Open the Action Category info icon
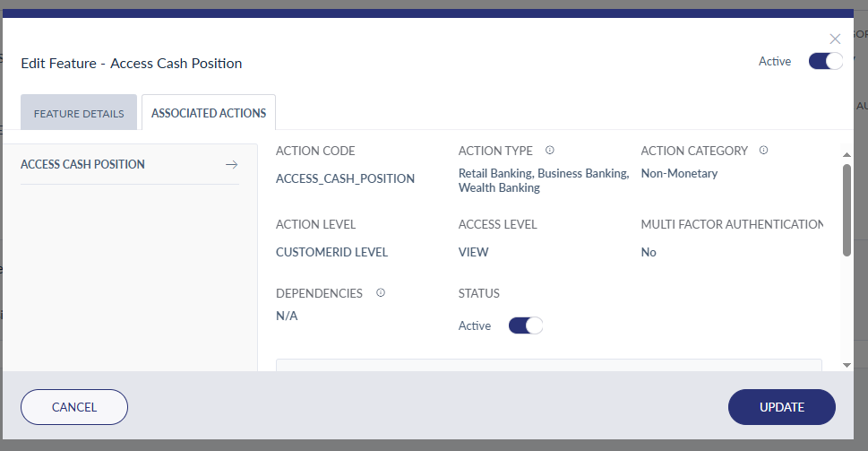Screen dimensions: 868x451 (x=763, y=150)
